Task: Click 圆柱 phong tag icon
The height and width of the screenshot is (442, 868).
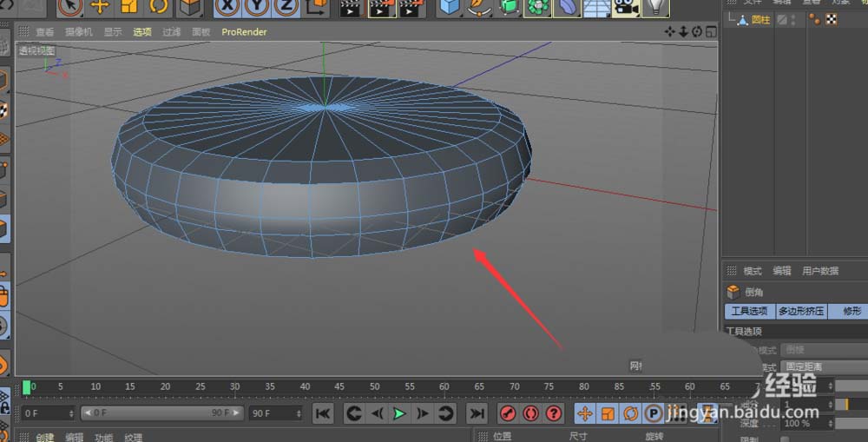Action: (x=815, y=19)
